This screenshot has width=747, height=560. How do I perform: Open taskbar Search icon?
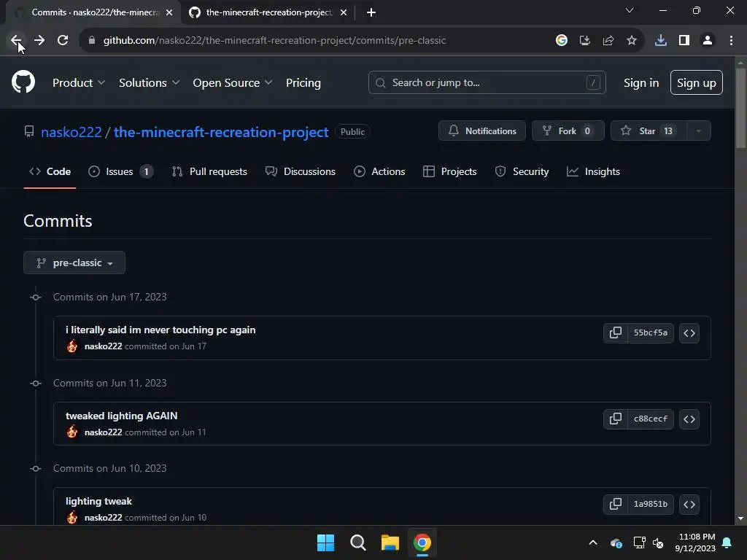coord(357,542)
